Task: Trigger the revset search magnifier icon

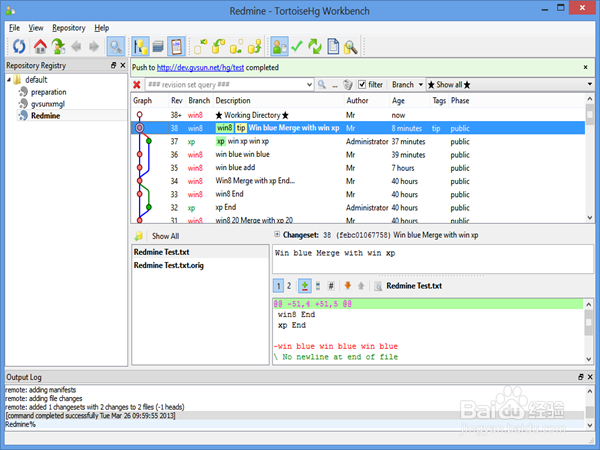Action: click(322, 85)
